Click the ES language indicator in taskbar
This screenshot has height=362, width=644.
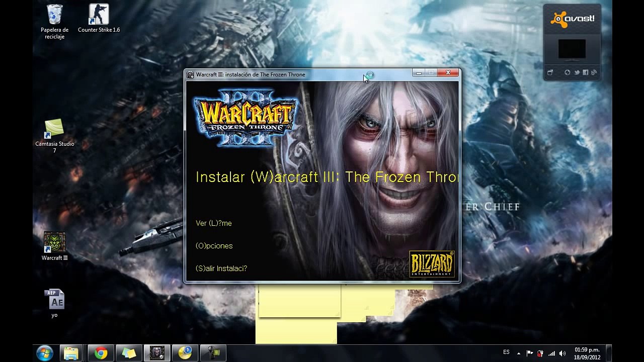pos(506,352)
